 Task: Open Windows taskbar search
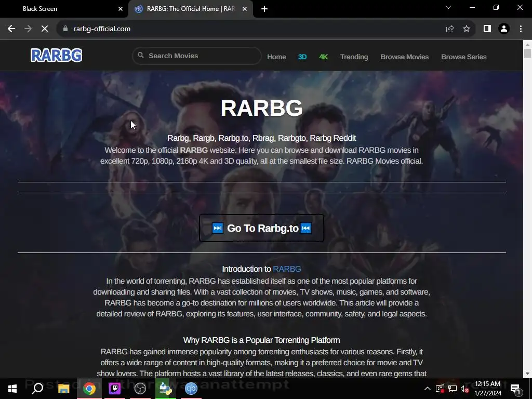(x=37, y=389)
